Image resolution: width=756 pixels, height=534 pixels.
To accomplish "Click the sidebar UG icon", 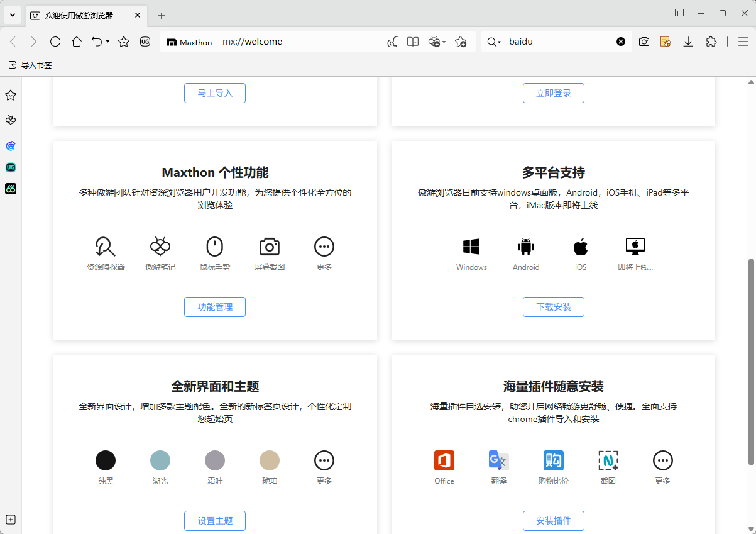I will 11,167.
